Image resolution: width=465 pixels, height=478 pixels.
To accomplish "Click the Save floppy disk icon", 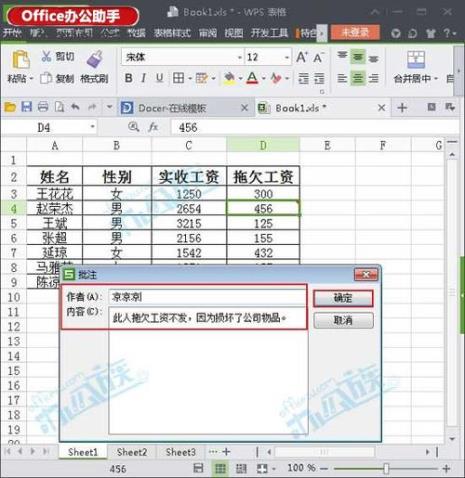I will [27, 107].
